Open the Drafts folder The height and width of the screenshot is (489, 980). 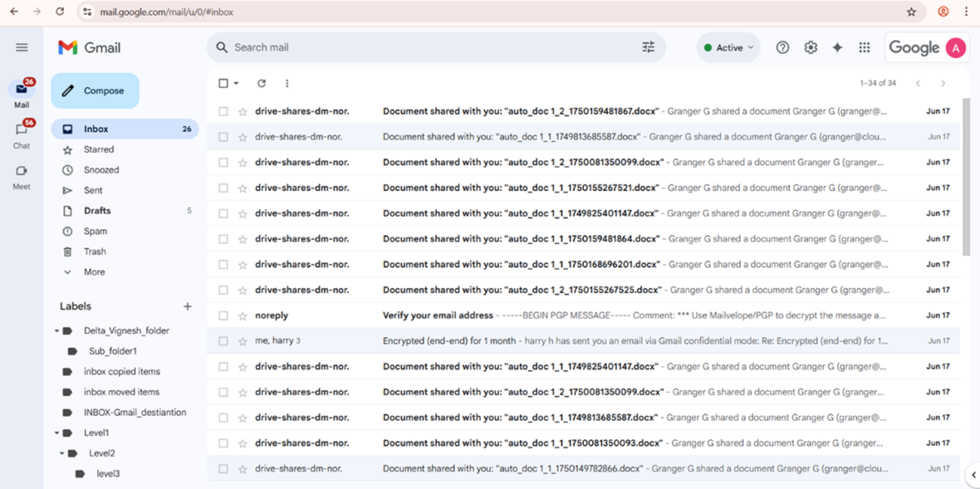click(97, 211)
